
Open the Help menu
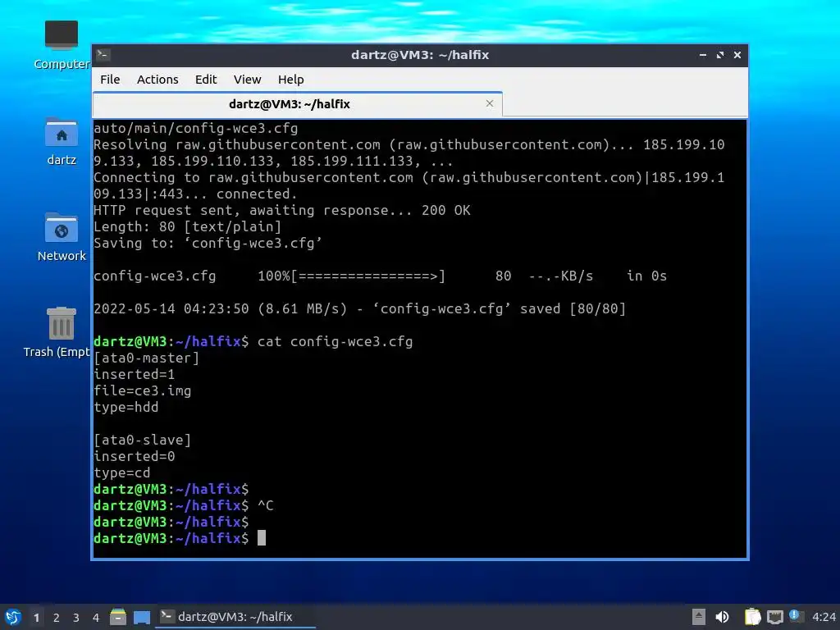point(291,80)
